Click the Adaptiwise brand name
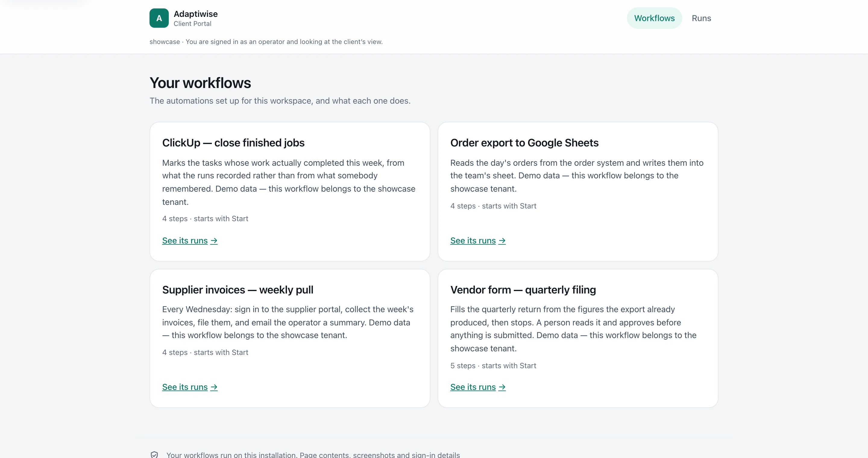Image resolution: width=868 pixels, height=458 pixels. tap(195, 14)
